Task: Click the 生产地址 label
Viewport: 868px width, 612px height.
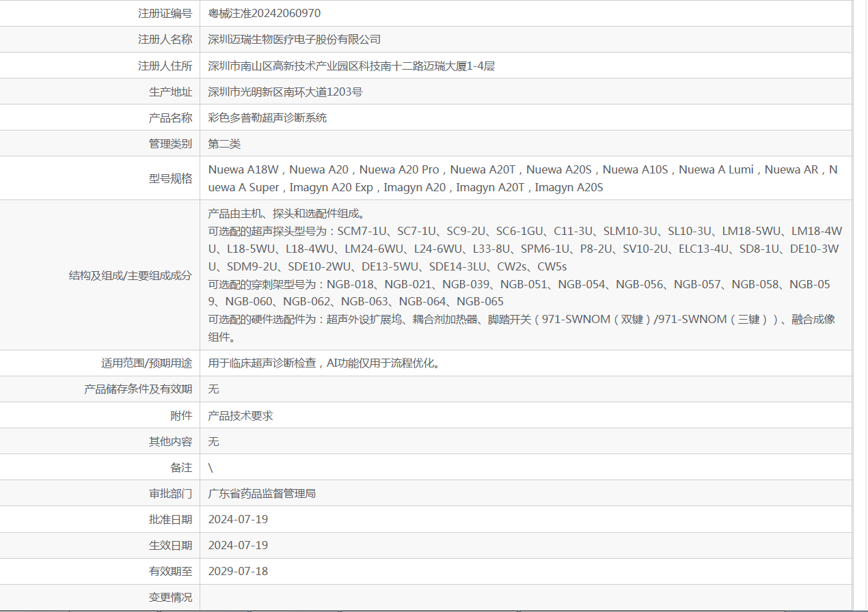Action: (x=170, y=92)
